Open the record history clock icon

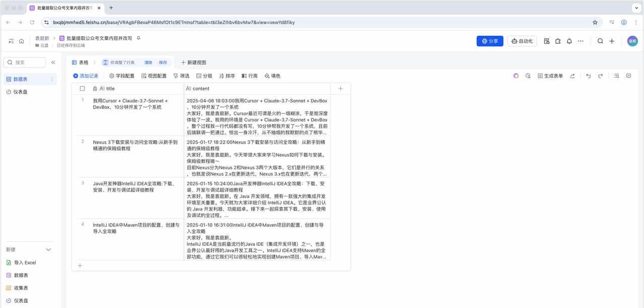(528, 75)
